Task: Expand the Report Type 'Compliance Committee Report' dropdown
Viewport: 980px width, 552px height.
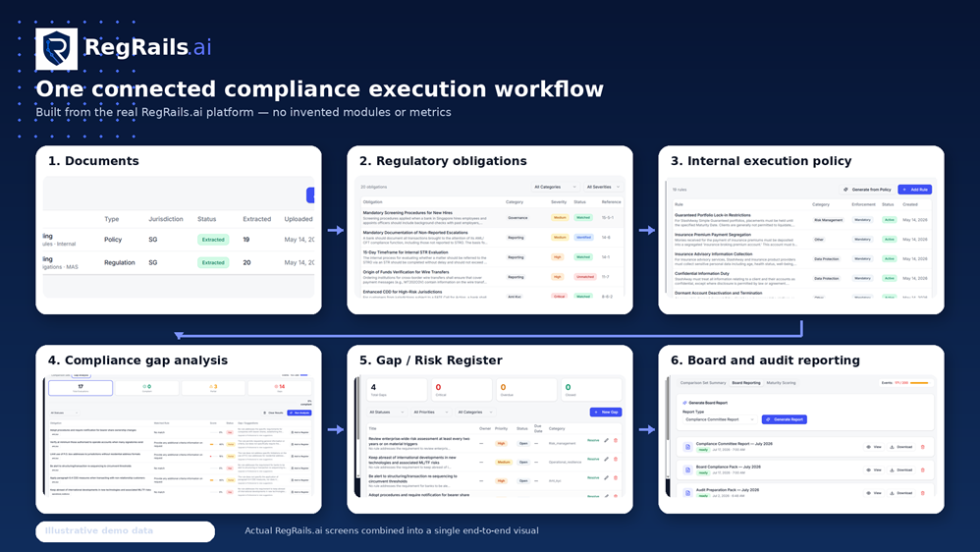Action: pos(720,419)
